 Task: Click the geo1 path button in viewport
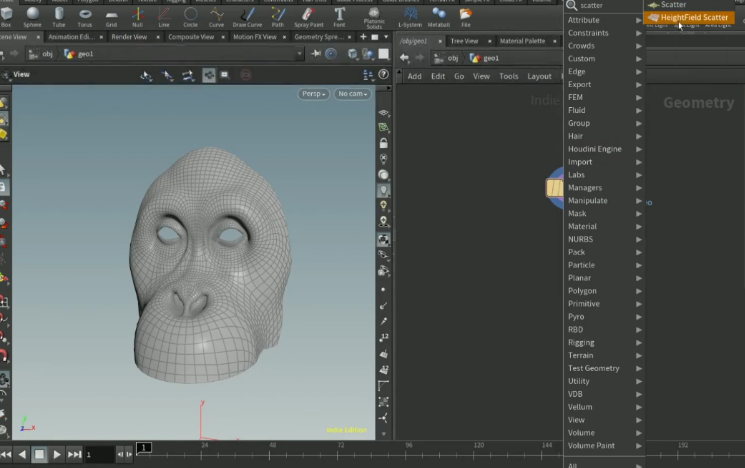point(84,54)
